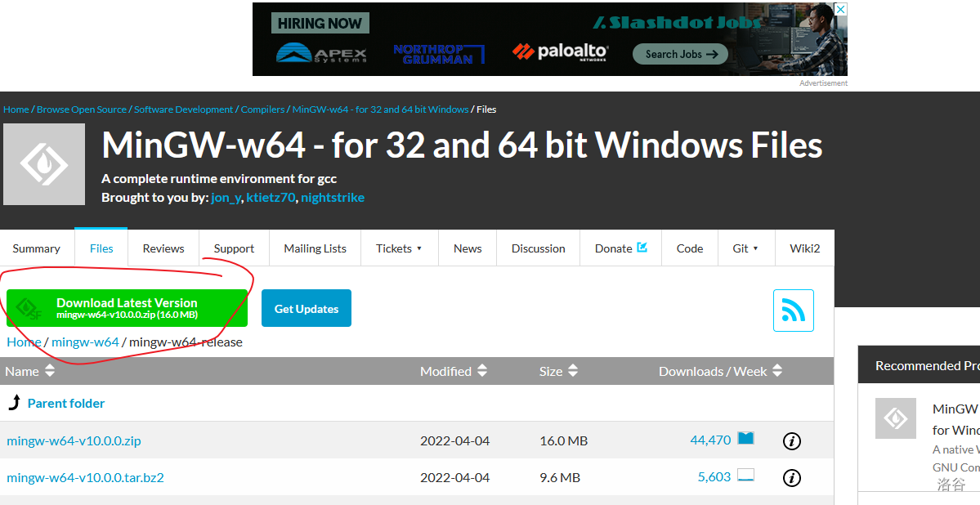Go to the Mailing Lists tab
The width and height of the screenshot is (980, 505).
coord(315,248)
